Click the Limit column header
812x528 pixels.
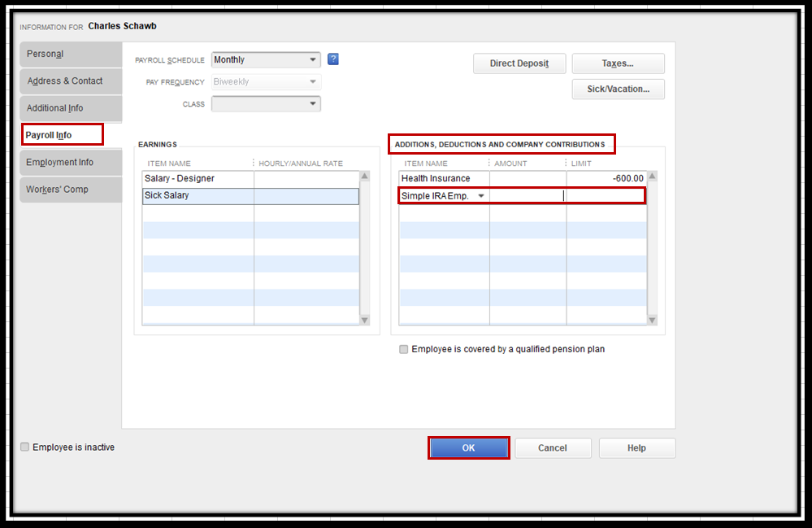581,164
